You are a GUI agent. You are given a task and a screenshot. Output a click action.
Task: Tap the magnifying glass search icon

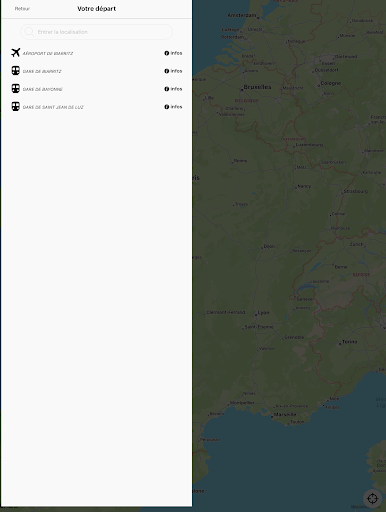29,32
